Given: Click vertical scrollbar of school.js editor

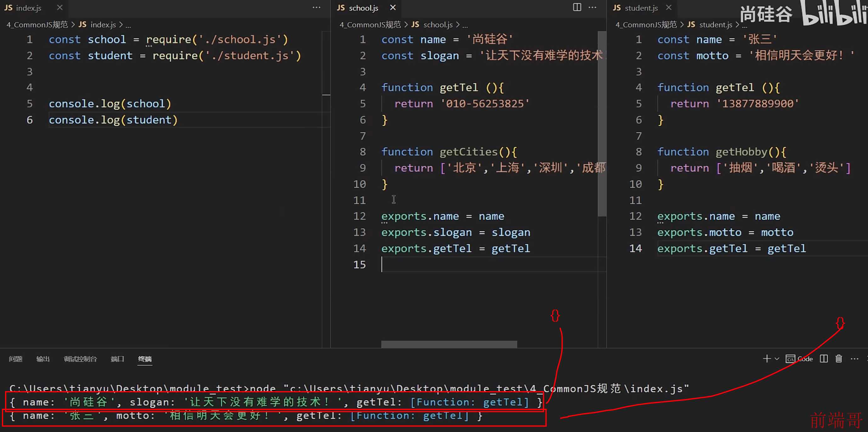Looking at the screenshot, I should coord(602,124).
